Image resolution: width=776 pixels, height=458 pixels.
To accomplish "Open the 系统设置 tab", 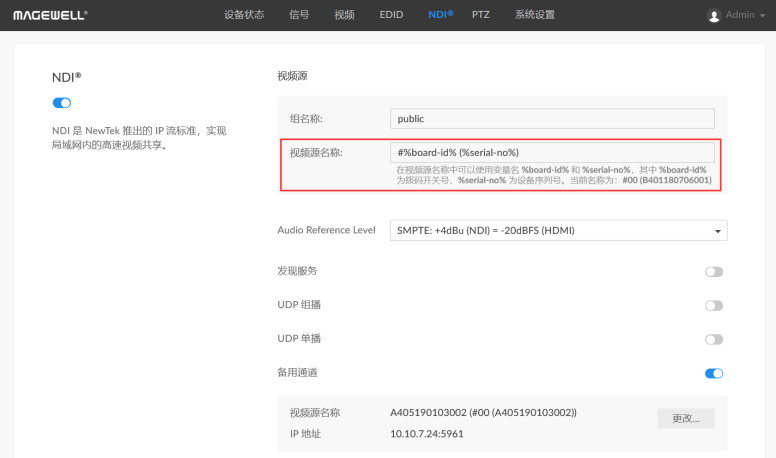I will 535,15.
